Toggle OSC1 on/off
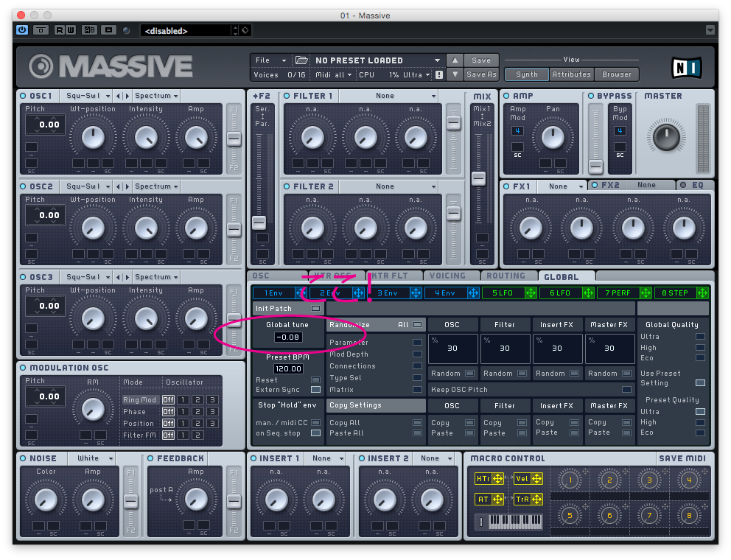Viewport: 731px width, 560px height. coord(23,96)
